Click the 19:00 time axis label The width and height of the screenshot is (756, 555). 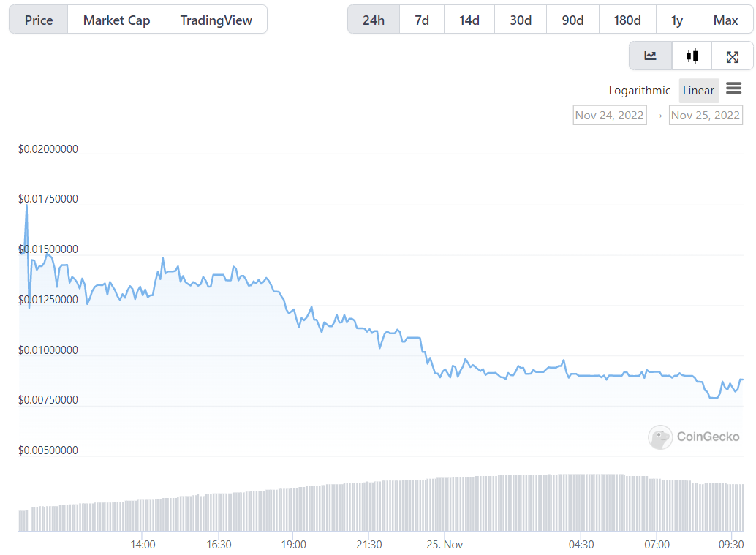[294, 544]
